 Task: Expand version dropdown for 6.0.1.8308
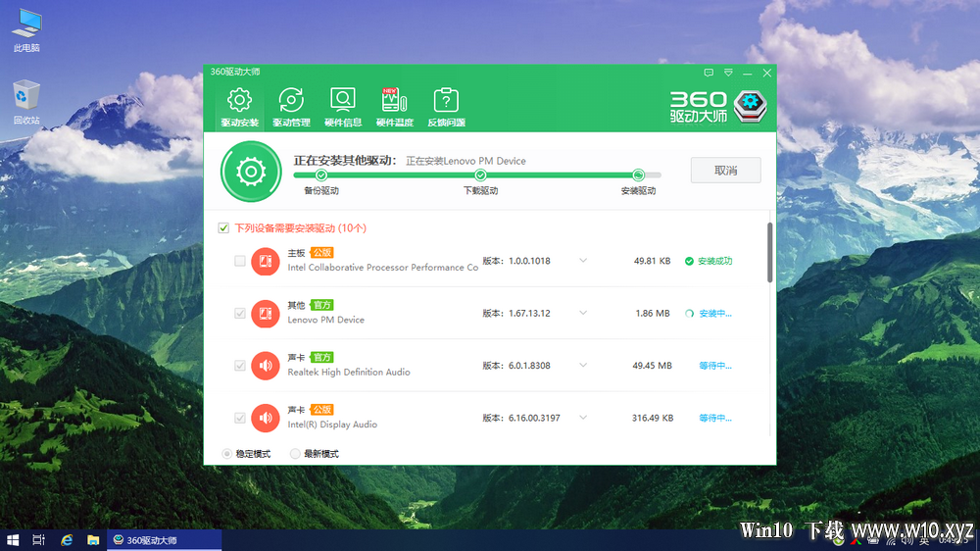(582, 366)
